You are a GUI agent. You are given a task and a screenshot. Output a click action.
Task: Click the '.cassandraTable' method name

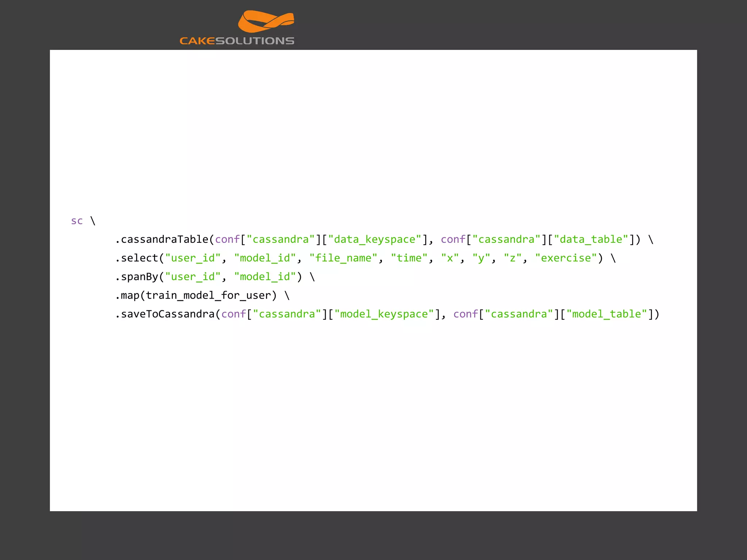tap(162, 239)
